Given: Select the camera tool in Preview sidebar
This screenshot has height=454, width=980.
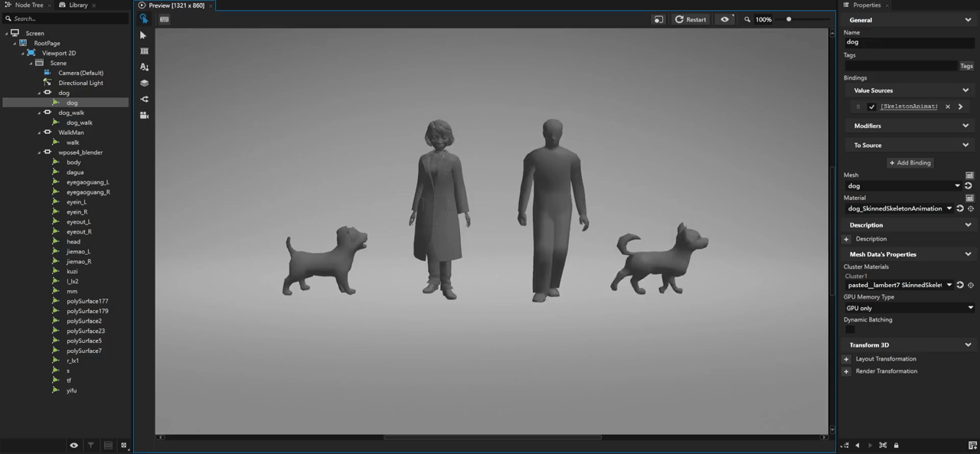Looking at the screenshot, I should tap(144, 116).
